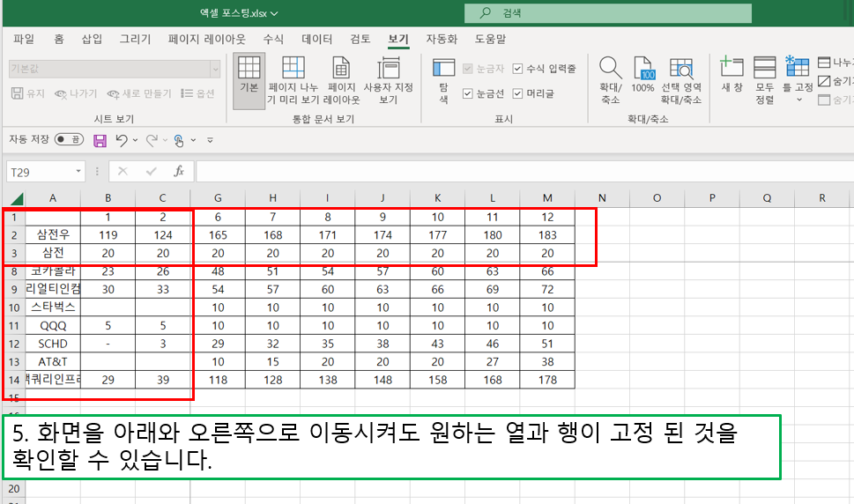Click the formula bar cancel X icon
Image resolution: width=854 pixels, height=504 pixels.
coord(123,172)
